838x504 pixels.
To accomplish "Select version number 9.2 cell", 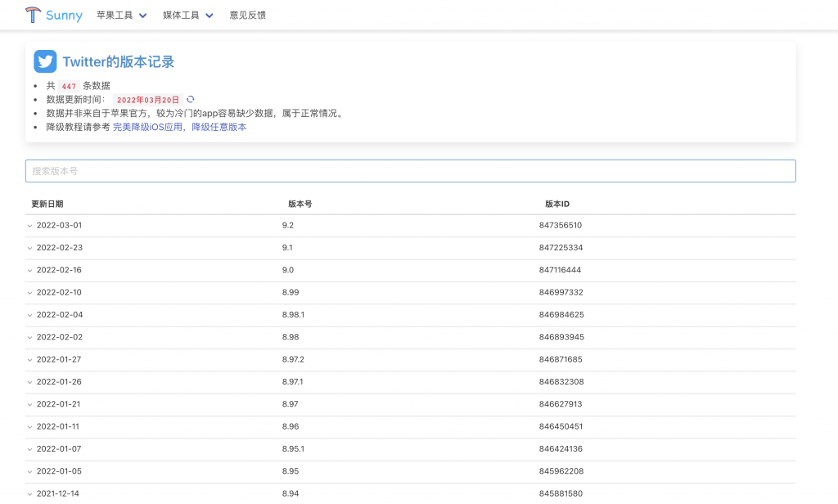I will (288, 226).
